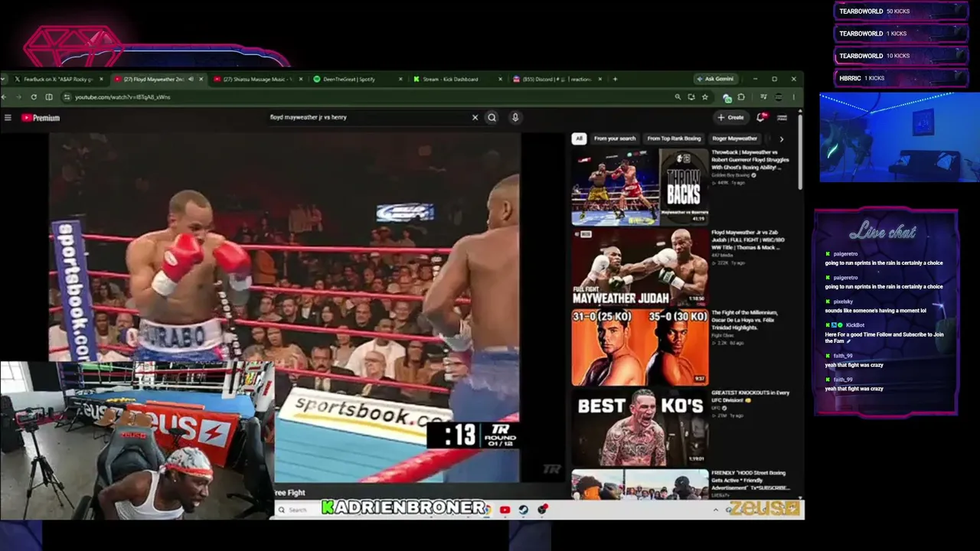Open a new browser tab
Image resolution: width=980 pixels, height=551 pixels.
click(x=615, y=79)
